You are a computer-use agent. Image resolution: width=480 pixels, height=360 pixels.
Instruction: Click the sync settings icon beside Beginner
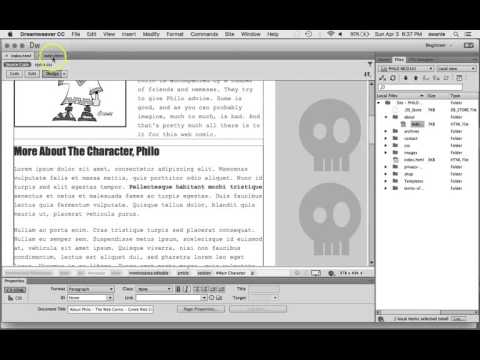(x=469, y=45)
